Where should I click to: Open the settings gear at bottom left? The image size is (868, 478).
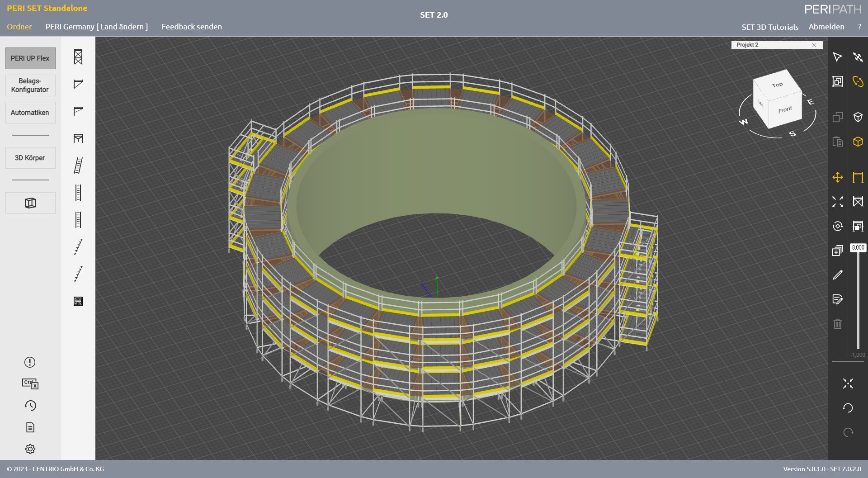pyautogui.click(x=30, y=449)
